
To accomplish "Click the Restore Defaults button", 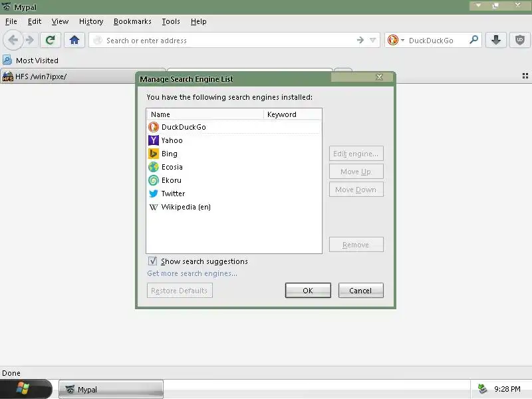I will coord(180,291).
